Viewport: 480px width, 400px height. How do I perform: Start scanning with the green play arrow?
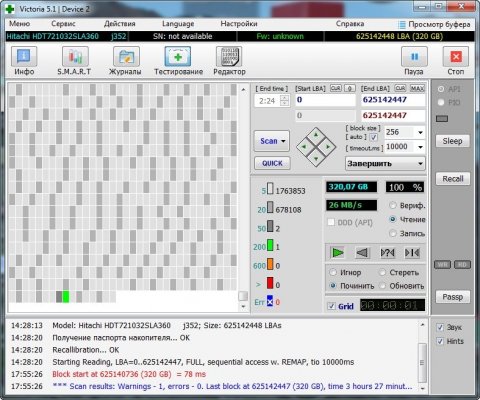[337, 253]
